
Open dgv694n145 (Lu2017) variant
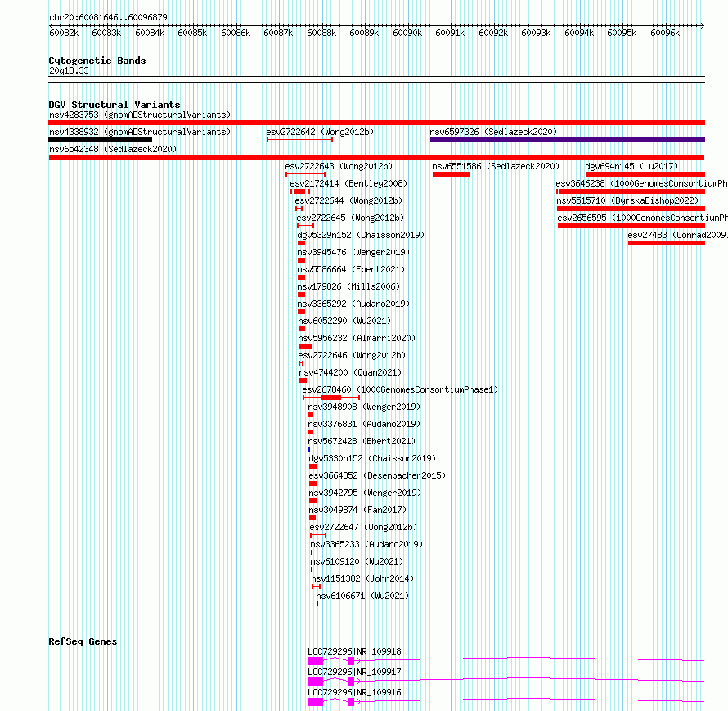[x=631, y=166]
